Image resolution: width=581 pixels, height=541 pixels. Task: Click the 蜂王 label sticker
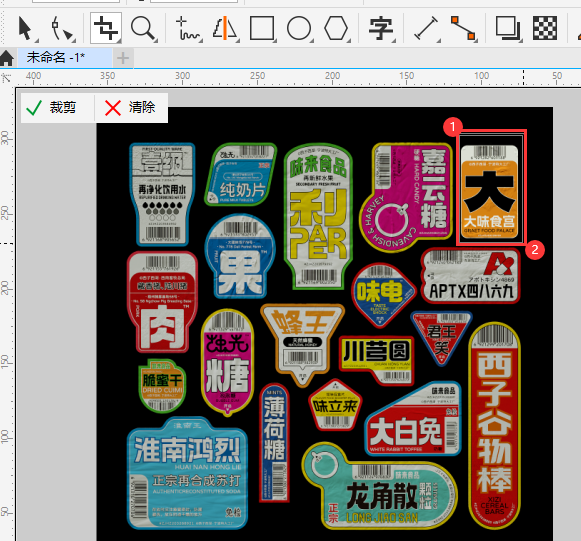click(x=303, y=342)
